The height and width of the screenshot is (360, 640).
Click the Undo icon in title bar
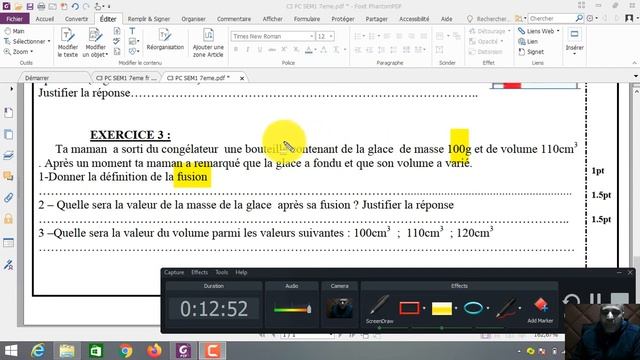pyautogui.click(x=75, y=7)
